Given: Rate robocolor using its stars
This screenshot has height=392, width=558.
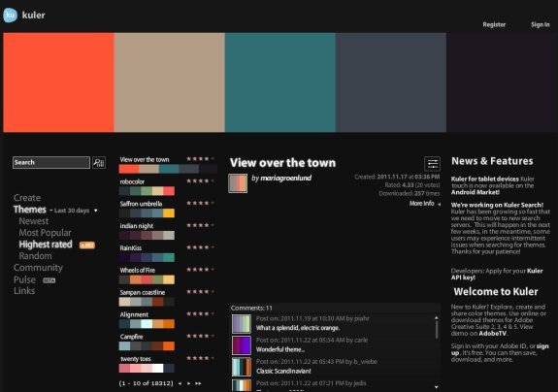Looking at the screenshot, I should [x=200, y=181].
